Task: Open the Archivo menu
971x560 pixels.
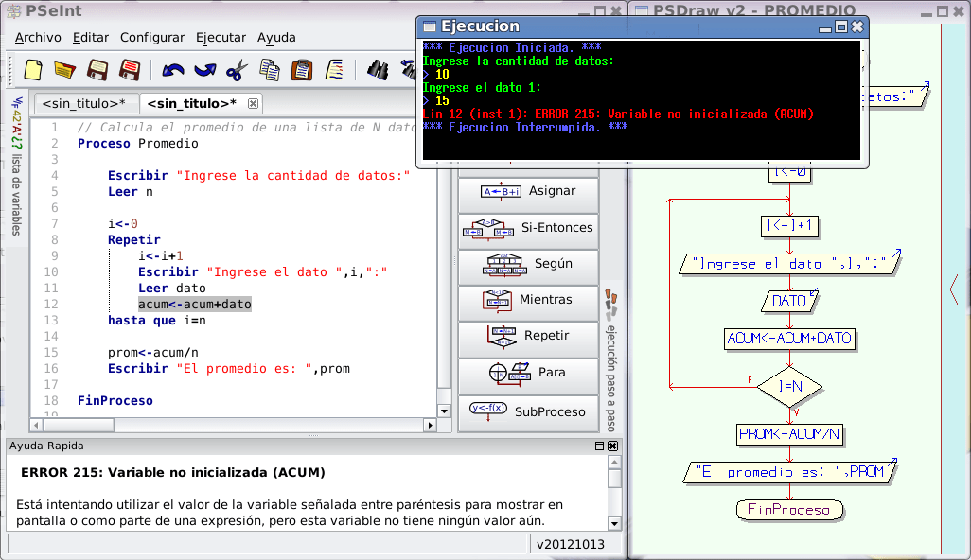Action: coord(38,37)
